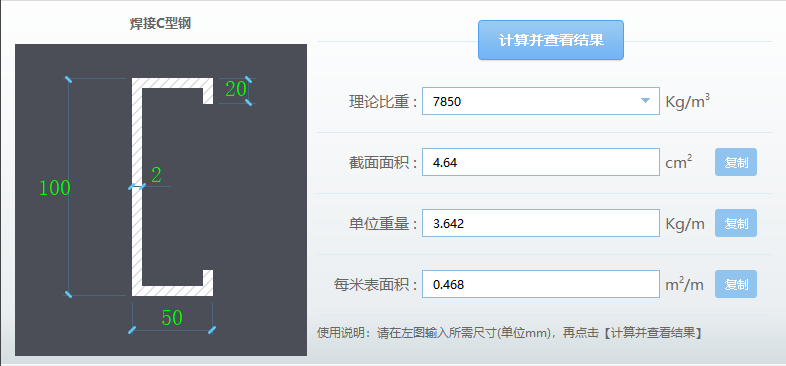Click the 焊接C型钢 title text
Screen dimensions: 786x366
(x=160, y=24)
